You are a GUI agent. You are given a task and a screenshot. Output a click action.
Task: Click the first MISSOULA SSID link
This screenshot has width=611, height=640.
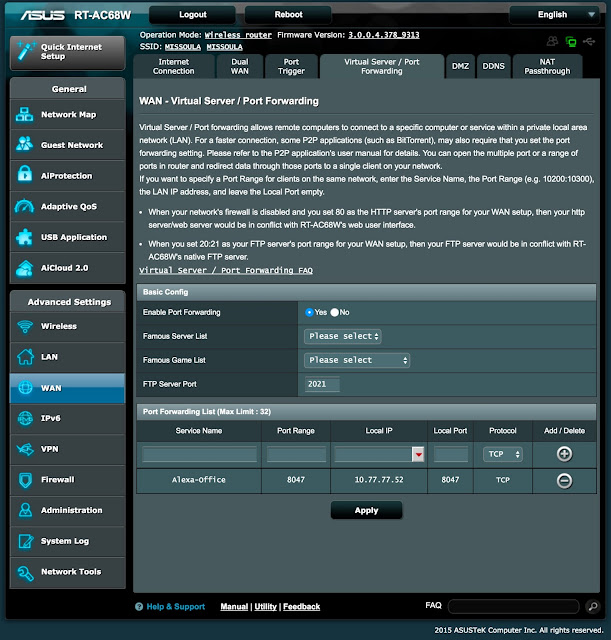pyautogui.click(x=182, y=47)
